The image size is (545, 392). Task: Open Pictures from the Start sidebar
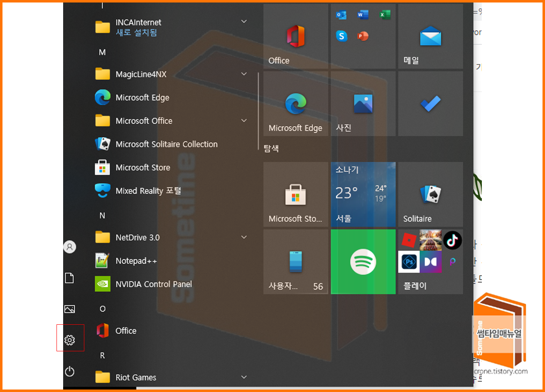[x=69, y=309]
